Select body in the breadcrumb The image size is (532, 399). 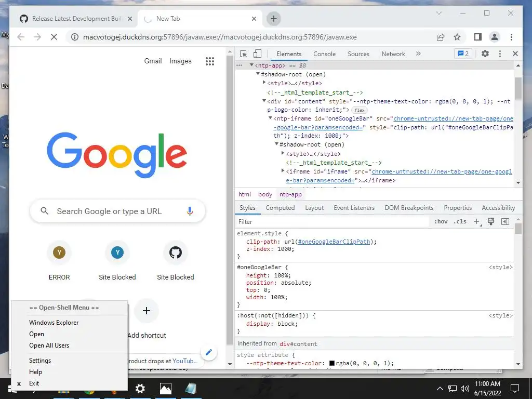coord(265,194)
